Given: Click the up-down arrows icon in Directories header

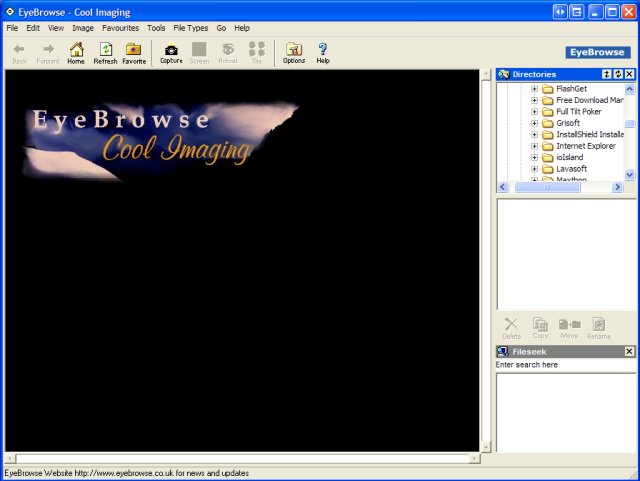Looking at the screenshot, I should coord(607,74).
